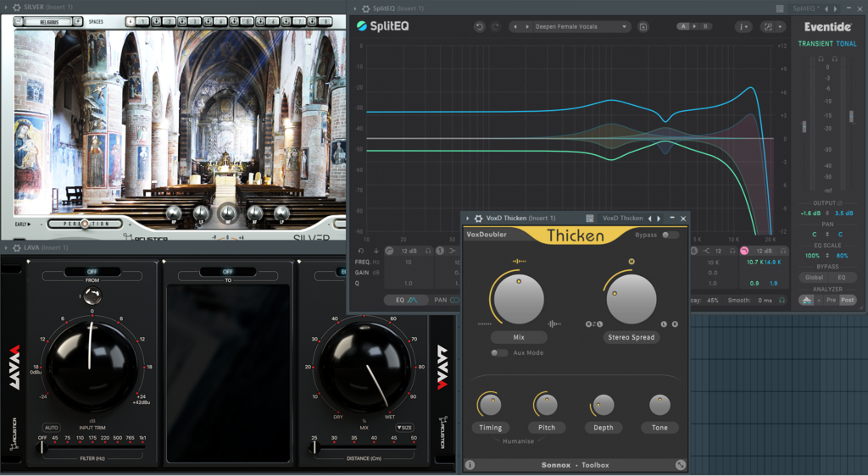Screen dimensions: 868x476
Task: Click the 10.7 K frequency value
Action: [754, 262]
